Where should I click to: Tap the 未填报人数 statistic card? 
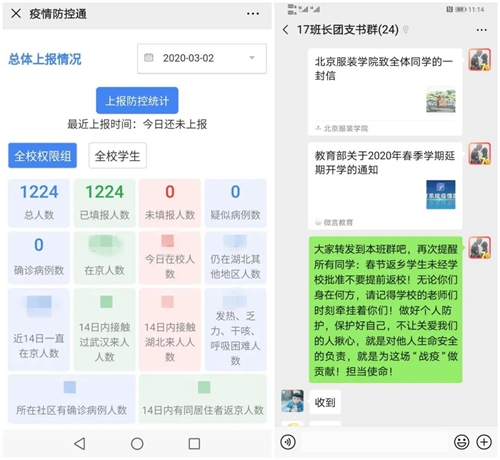(170, 203)
